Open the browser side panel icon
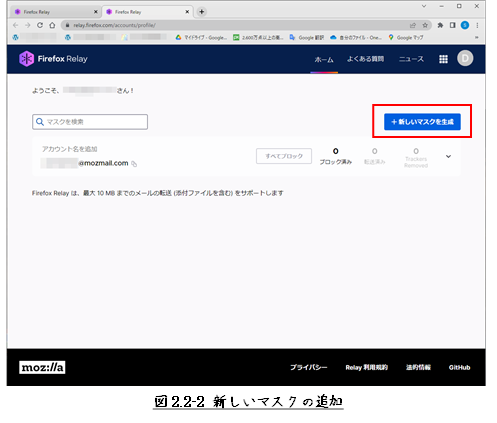The height and width of the screenshot is (423, 497). 452,25
